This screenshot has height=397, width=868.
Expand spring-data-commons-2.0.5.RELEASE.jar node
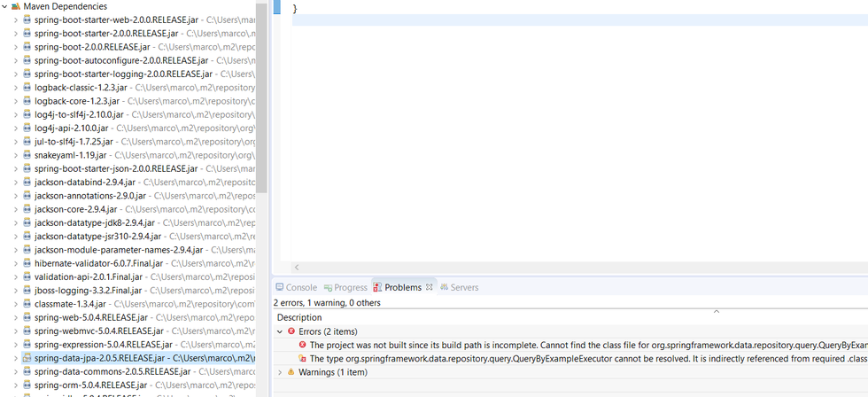coord(16,371)
